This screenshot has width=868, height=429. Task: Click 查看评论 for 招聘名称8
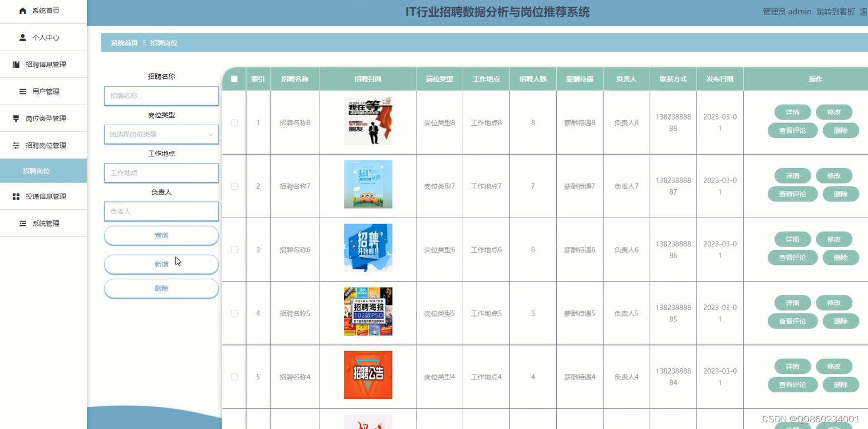pyautogui.click(x=792, y=130)
